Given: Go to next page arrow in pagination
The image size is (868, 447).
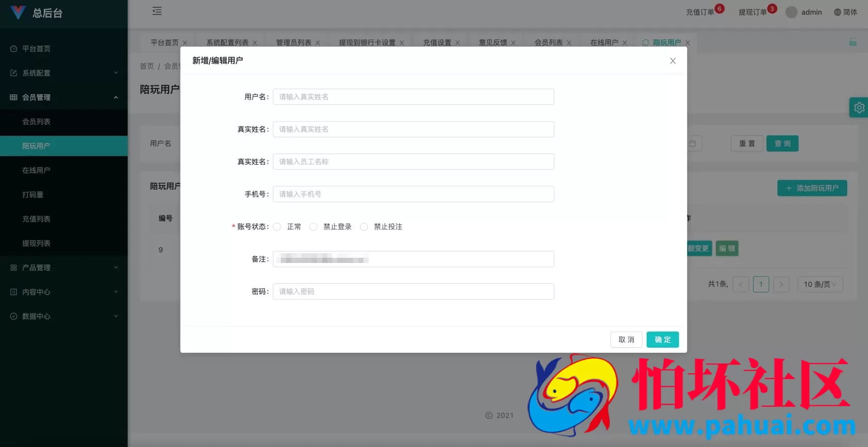Looking at the screenshot, I should (781, 284).
